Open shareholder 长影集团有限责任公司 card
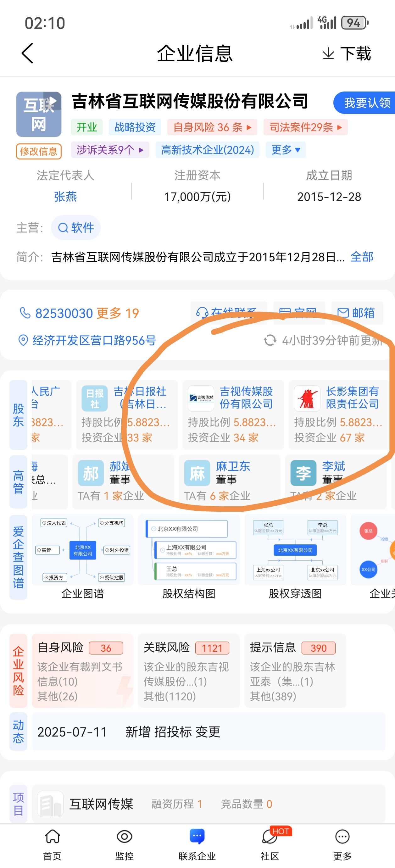395x868 pixels. (x=339, y=415)
